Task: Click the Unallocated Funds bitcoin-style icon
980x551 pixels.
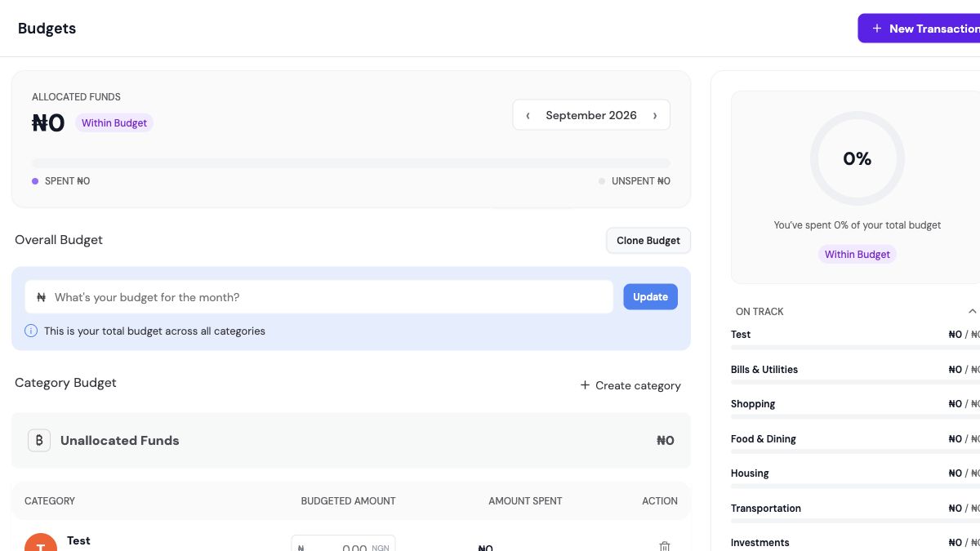Action: point(39,440)
